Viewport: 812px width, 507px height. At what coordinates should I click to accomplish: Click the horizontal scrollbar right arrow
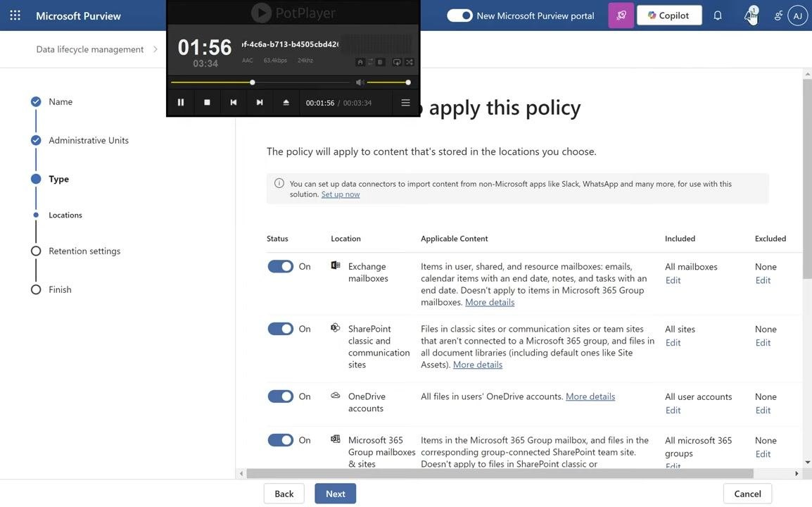pyautogui.click(x=797, y=473)
